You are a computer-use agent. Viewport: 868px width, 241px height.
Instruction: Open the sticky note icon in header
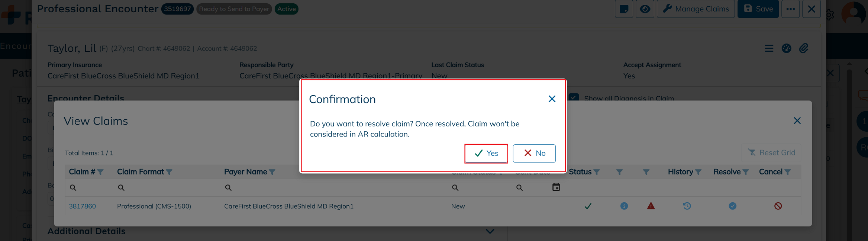click(x=624, y=9)
